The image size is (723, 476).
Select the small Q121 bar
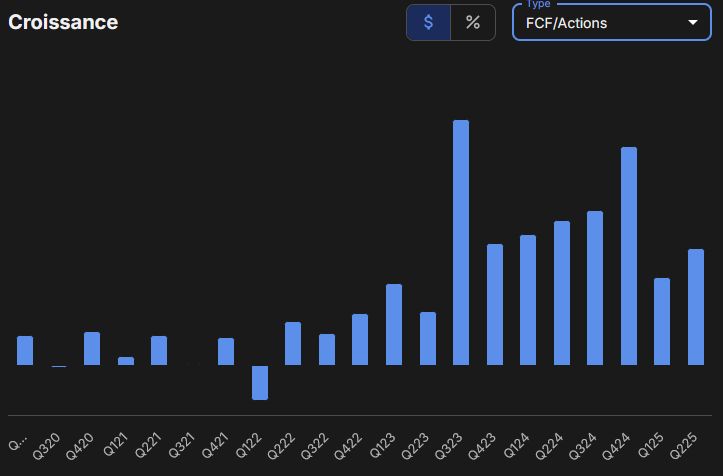pos(126,361)
